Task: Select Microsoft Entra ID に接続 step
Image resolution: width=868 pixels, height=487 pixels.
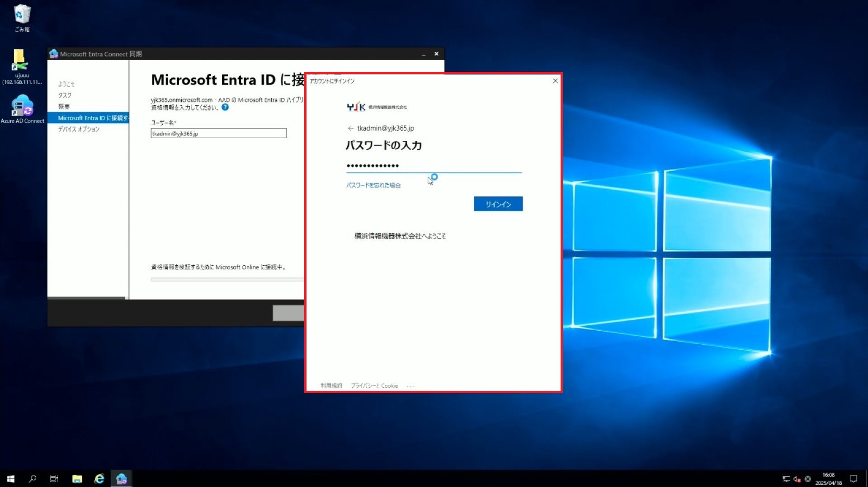Action: pyautogui.click(x=88, y=118)
